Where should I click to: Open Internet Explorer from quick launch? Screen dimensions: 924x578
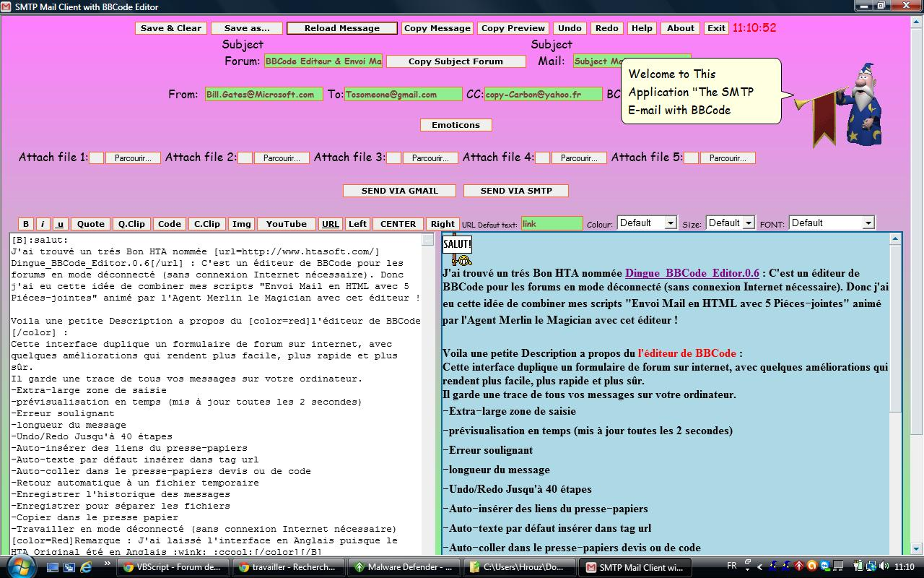87,567
